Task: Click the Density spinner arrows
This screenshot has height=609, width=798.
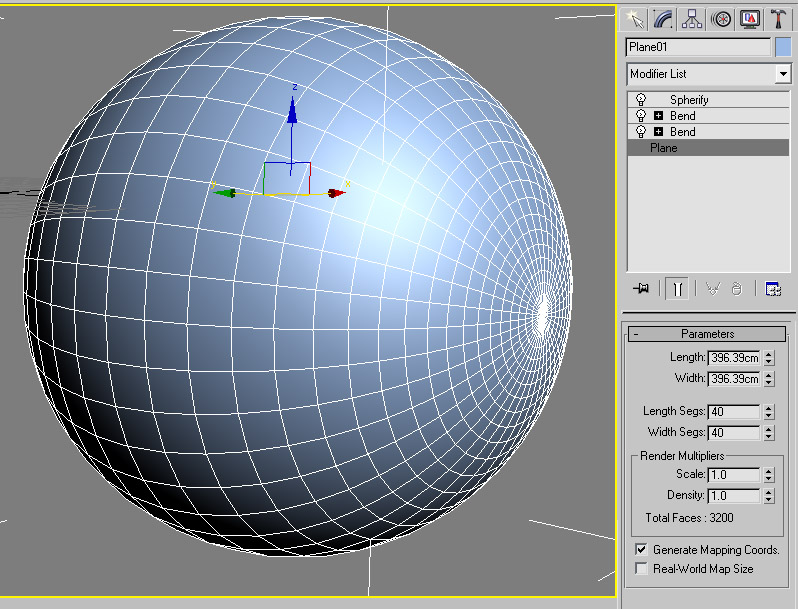Action: click(768, 496)
